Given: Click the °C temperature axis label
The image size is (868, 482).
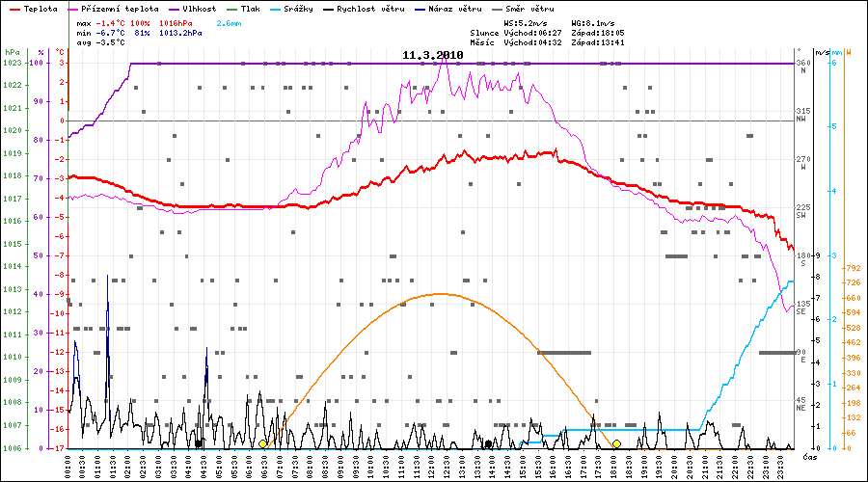Looking at the screenshot, I should pyautogui.click(x=60, y=52).
